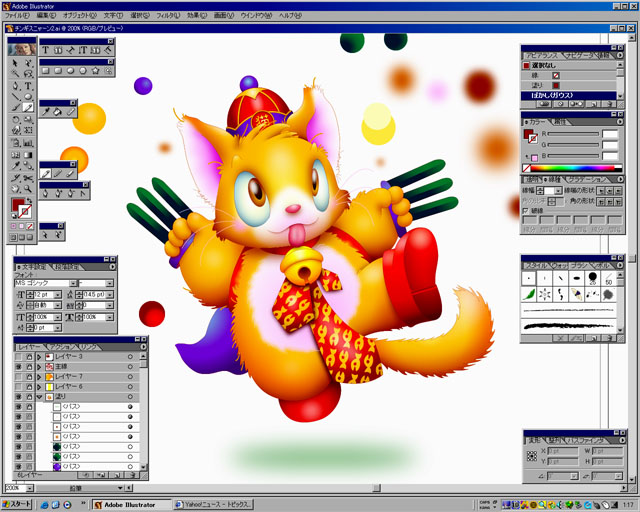Open the 編集(E) menu
The image size is (640, 512).
pyautogui.click(x=46, y=16)
